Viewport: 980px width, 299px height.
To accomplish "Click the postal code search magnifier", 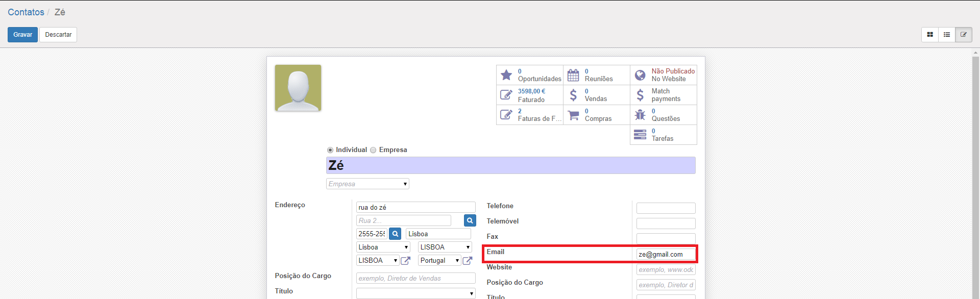I will tap(395, 234).
